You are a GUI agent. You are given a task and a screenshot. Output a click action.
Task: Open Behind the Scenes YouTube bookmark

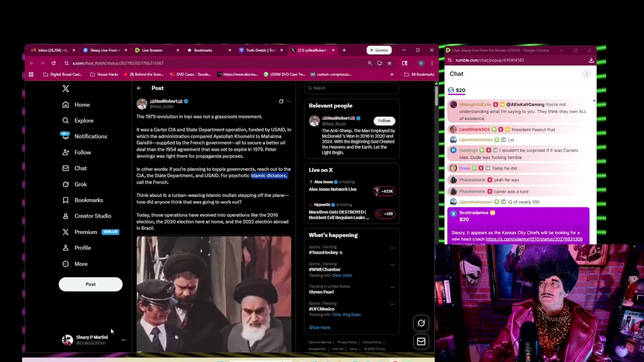point(143,74)
